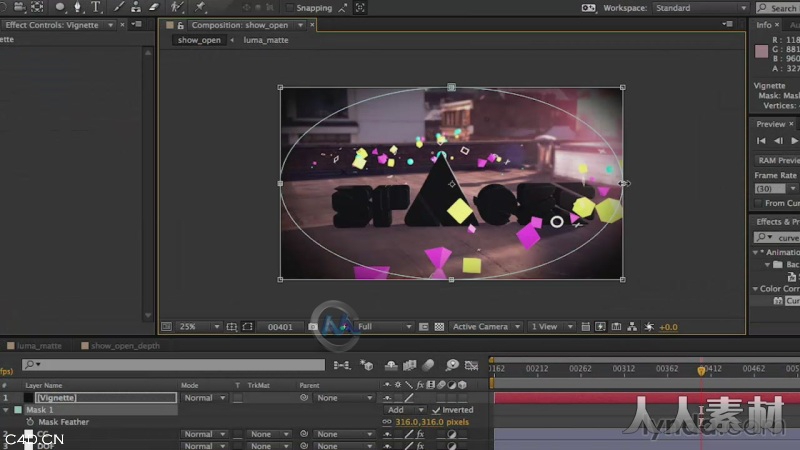Select the Pan Behind anchor tool
800x450 pixels.
click(x=37, y=7)
